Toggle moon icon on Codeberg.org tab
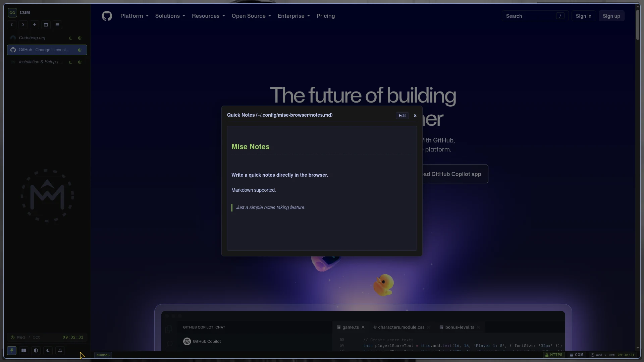This screenshot has height=362, width=644. (x=70, y=38)
